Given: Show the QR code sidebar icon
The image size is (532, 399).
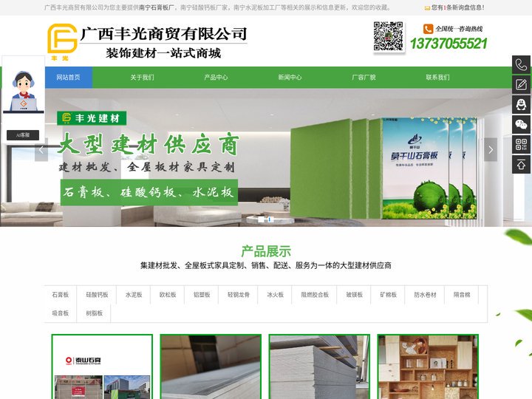Looking at the screenshot, I should (521, 144).
